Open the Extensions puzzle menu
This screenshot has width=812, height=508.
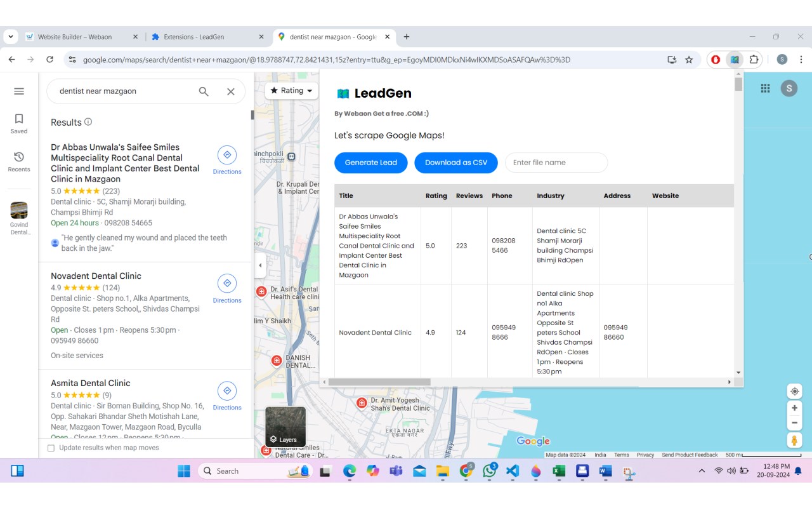click(754, 60)
